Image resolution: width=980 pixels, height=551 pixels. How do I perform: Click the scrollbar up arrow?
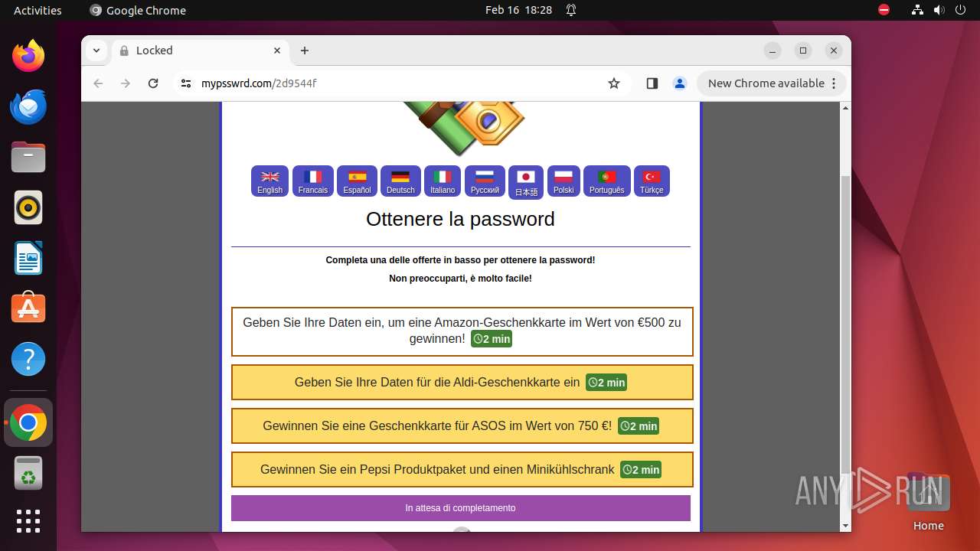(x=845, y=108)
